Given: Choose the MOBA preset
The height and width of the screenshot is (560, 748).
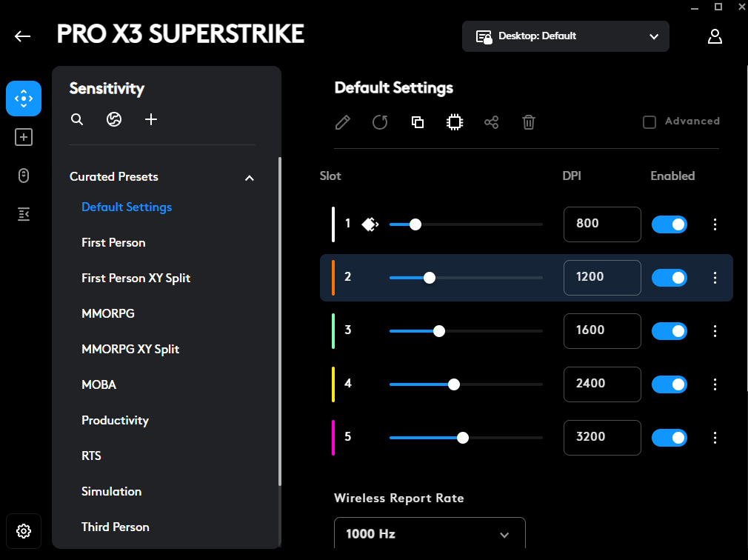Looking at the screenshot, I should click(x=98, y=385).
